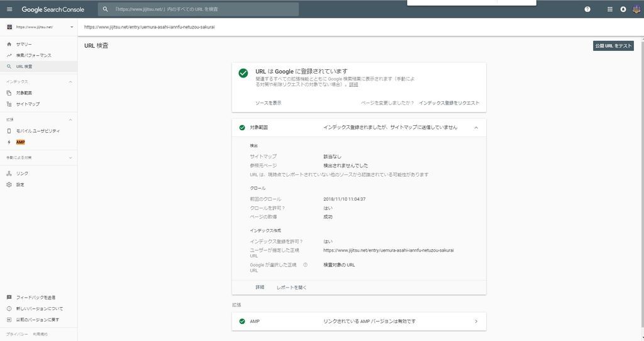Click the property favicon in site selector
Screen dimensions: 644x341
(x=9, y=27)
